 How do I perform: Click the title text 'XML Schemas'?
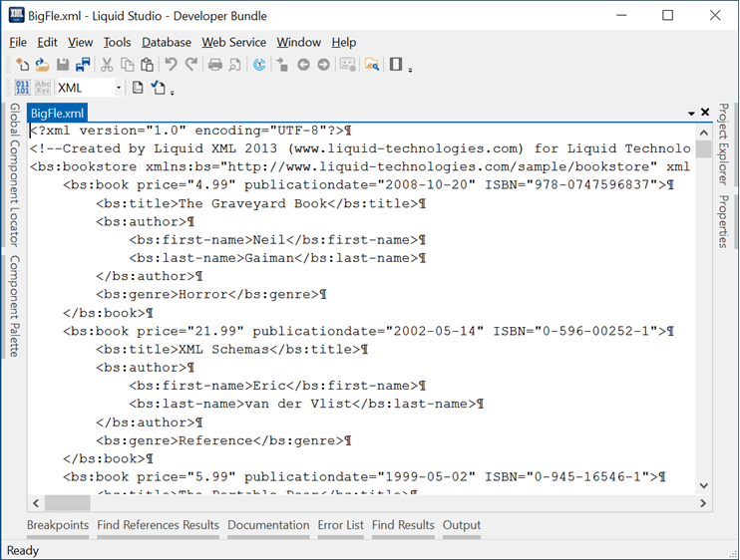[223, 350]
